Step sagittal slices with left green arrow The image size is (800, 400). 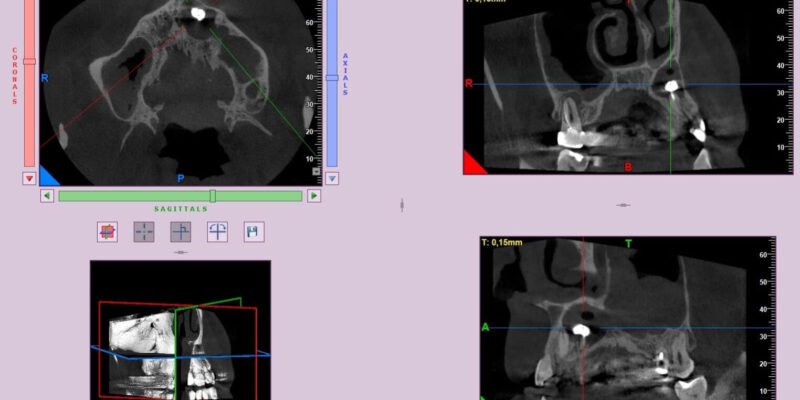coord(47,196)
